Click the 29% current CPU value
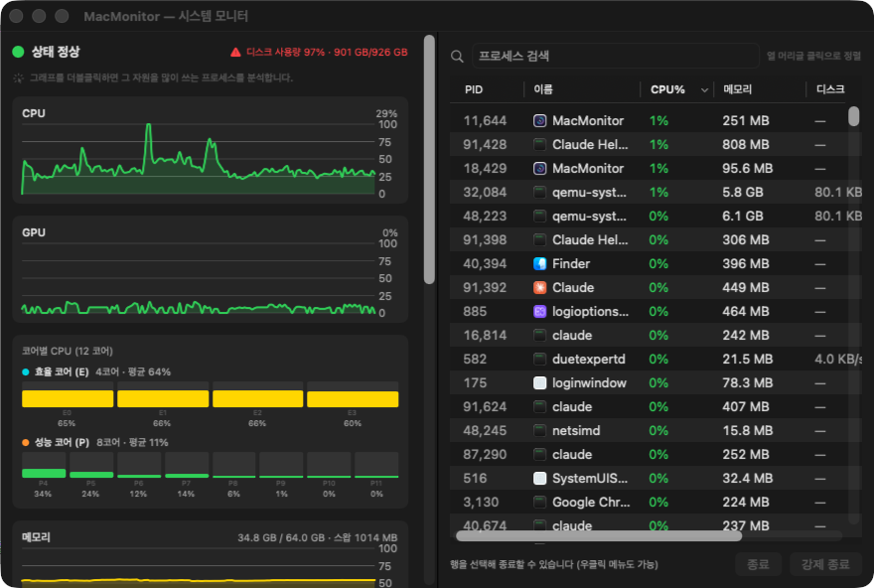This screenshot has height=588, width=874. tap(386, 113)
